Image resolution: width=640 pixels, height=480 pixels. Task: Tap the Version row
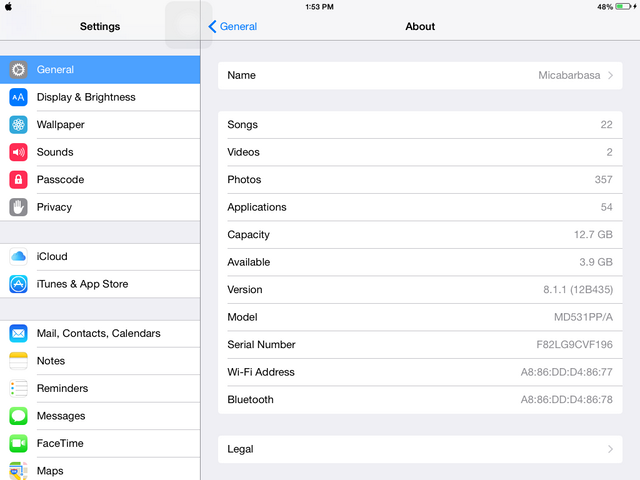[x=419, y=290]
